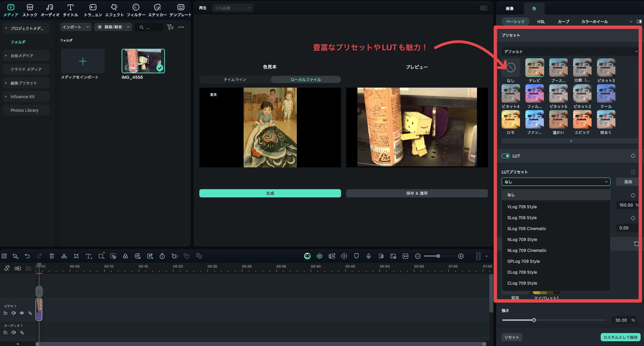Click the four-squares layout icon in timeline toolbar
Screen dimensions: 644x346
click(4, 256)
